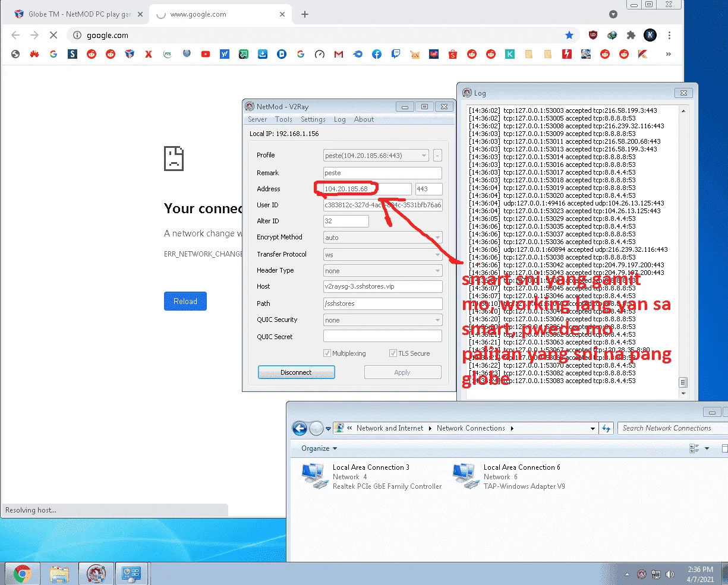Open File Explorer from the taskbar
The height and width of the screenshot is (585, 728).
point(59,573)
